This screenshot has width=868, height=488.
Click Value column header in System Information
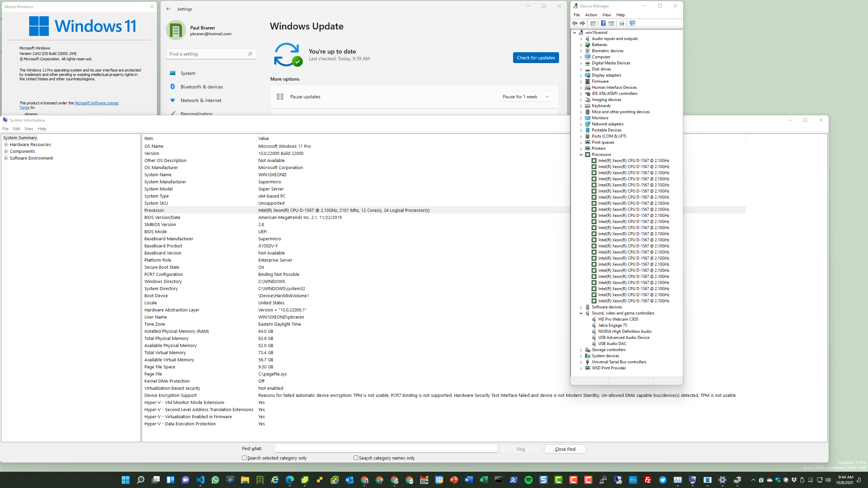(263, 138)
